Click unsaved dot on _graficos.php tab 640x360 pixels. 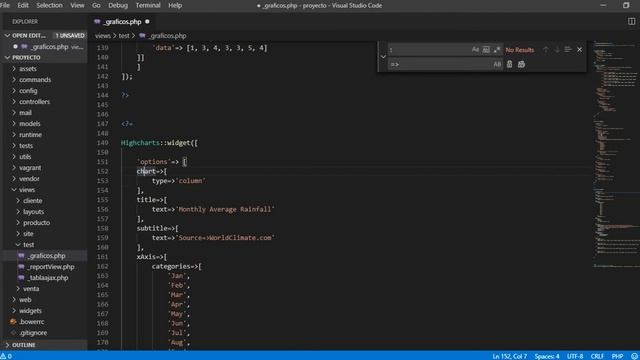147,22
